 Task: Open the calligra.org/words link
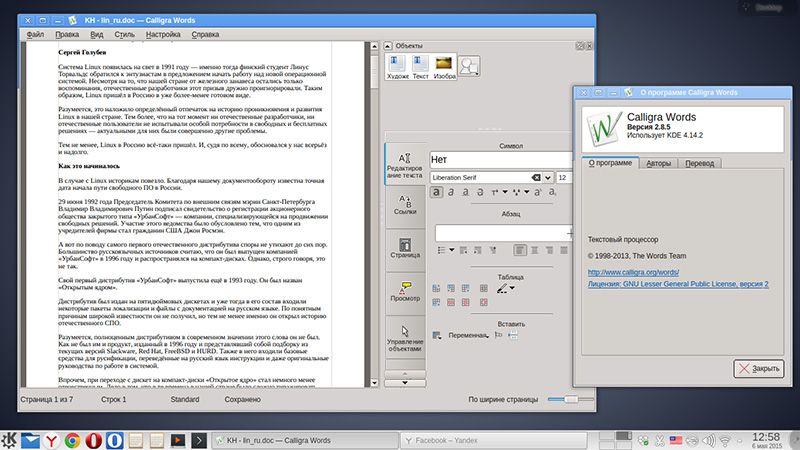(633, 272)
